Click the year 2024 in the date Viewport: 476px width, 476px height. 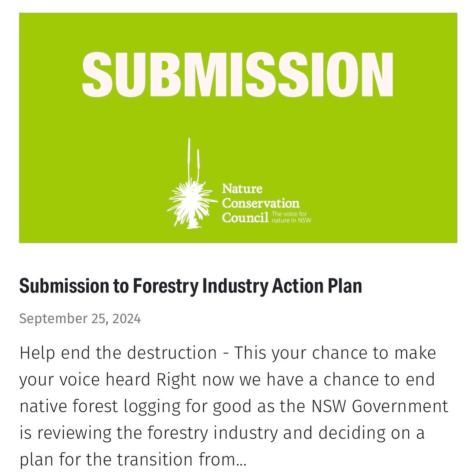tap(127, 319)
